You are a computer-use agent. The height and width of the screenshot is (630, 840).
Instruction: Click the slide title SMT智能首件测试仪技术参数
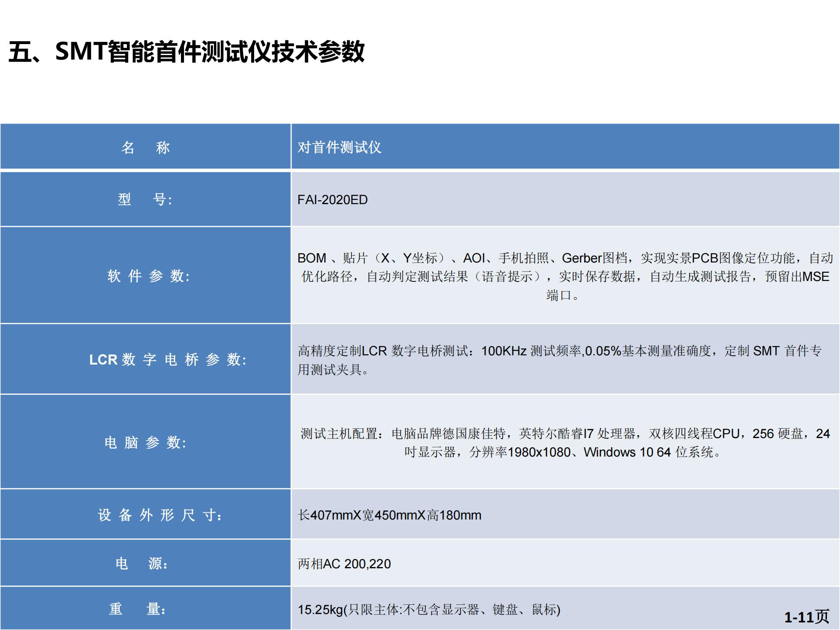point(186,52)
